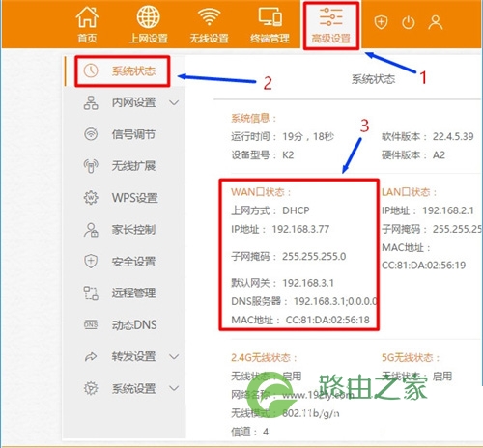Click the user account icon in header
This screenshot has width=483, height=448.
pyautogui.click(x=436, y=22)
